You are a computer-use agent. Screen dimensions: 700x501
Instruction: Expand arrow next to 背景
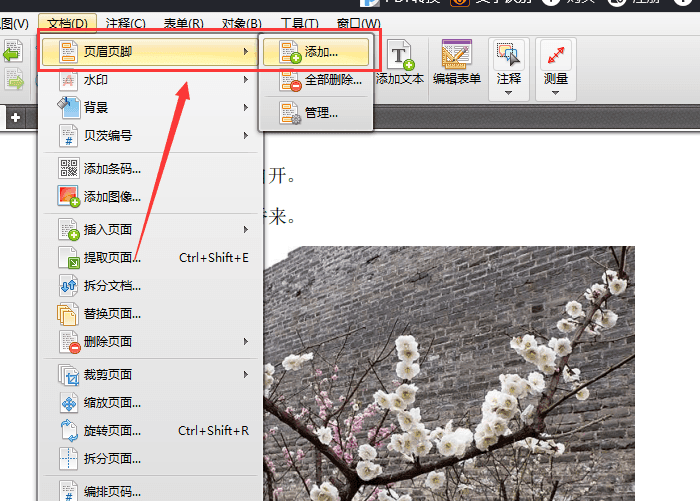tap(246, 108)
